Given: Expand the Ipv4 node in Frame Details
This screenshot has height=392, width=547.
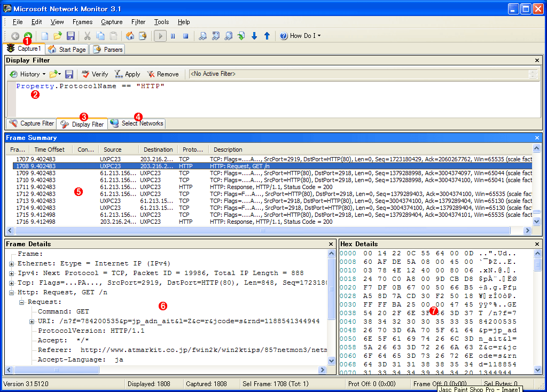Looking at the screenshot, I should (x=12, y=273).
